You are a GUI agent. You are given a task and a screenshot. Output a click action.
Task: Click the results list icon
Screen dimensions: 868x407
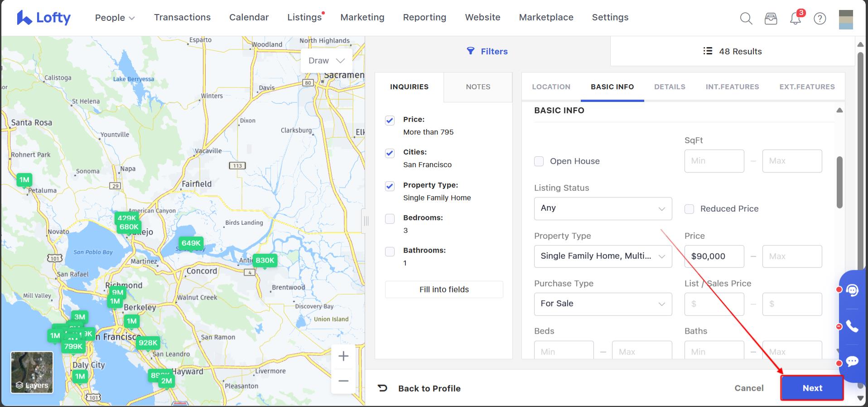click(708, 51)
